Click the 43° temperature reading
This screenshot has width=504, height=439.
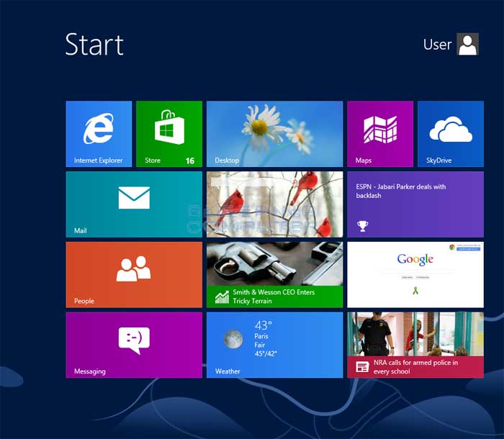tap(264, 325)
